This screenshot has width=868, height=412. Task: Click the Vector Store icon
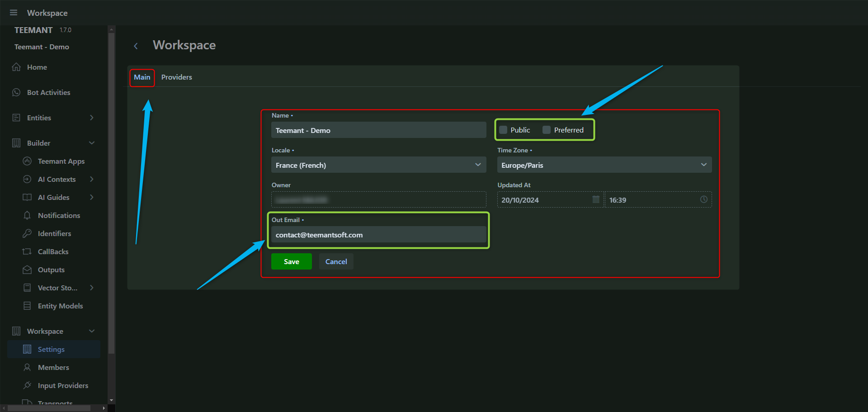pos(27,288)
